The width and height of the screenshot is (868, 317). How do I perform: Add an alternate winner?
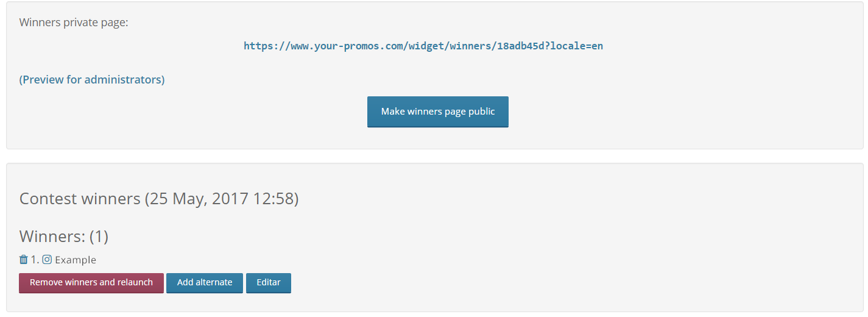[x=205, y=283]
